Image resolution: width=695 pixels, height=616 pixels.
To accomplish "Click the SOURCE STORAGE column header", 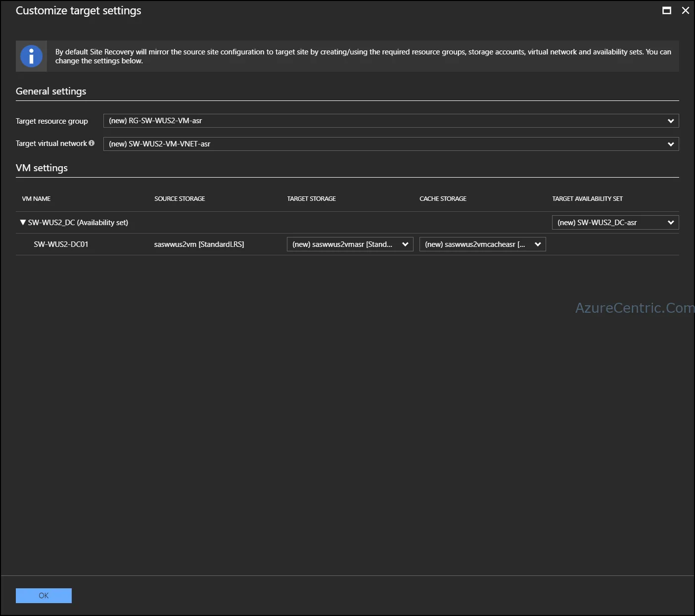I will (x=180, y=199).
